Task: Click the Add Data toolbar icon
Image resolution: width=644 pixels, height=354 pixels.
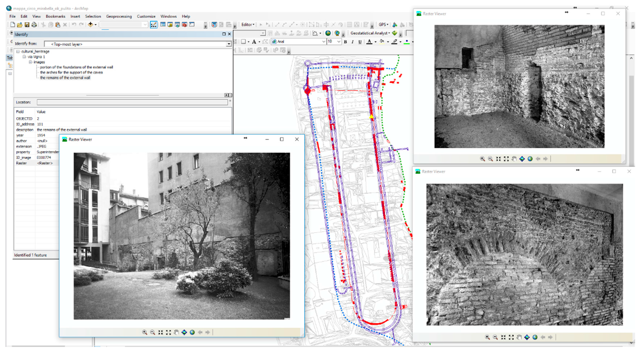Action: coord(90,24)
